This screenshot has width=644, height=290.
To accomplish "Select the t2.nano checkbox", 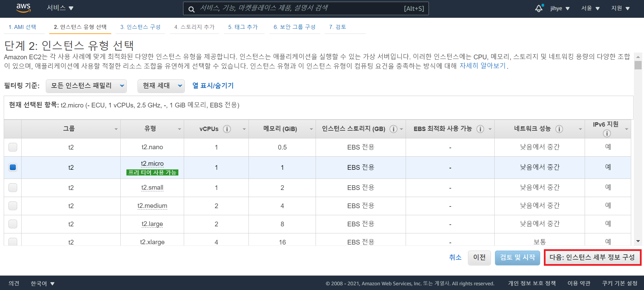I will pos(13,147).
